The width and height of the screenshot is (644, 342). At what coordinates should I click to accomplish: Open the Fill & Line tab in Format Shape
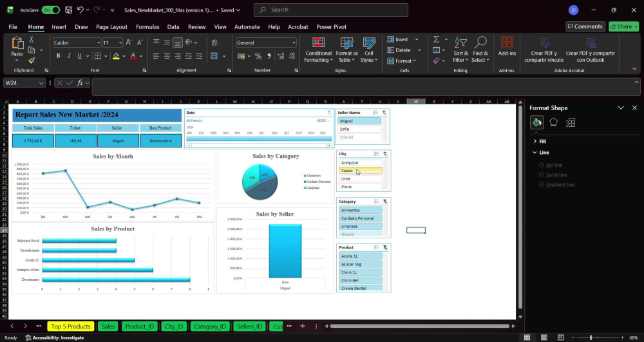click(537, 122)
